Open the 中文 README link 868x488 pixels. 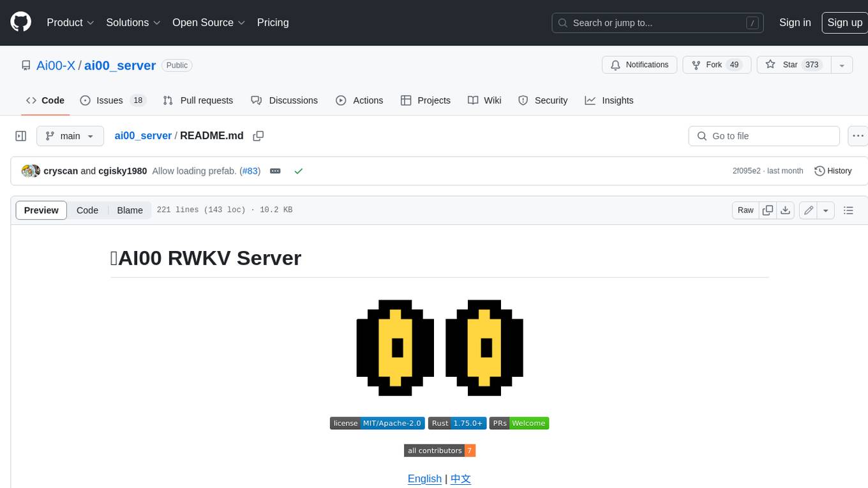coord(461,478)
